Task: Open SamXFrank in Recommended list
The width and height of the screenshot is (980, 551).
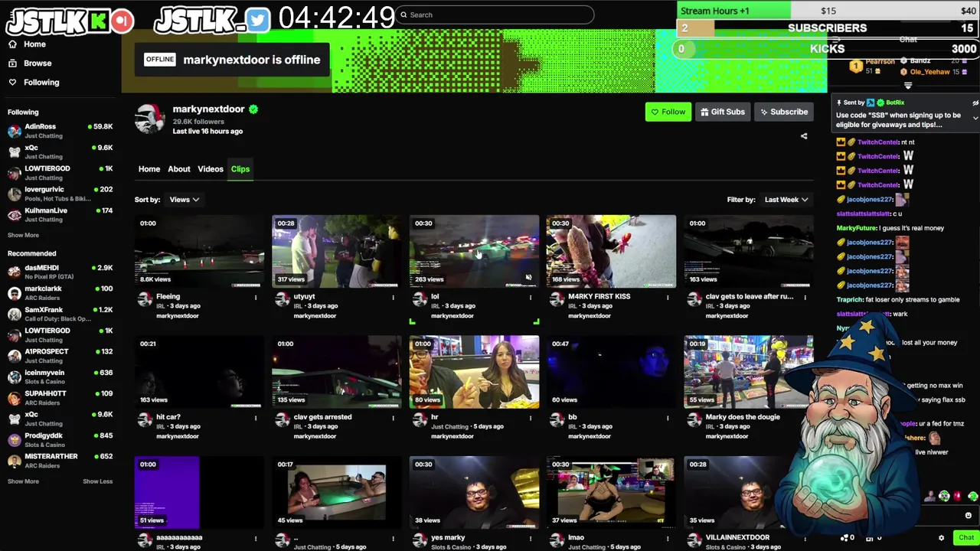Action: (60, 314)
